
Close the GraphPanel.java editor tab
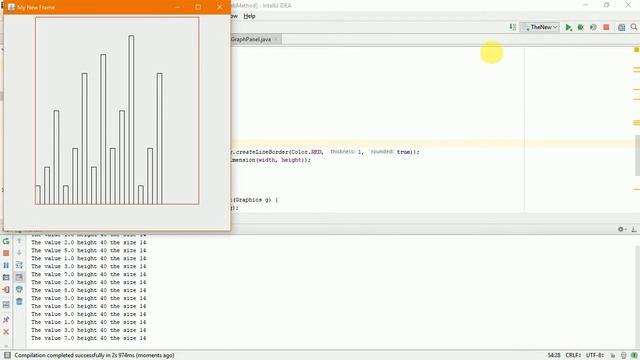[x=276, y=39]
